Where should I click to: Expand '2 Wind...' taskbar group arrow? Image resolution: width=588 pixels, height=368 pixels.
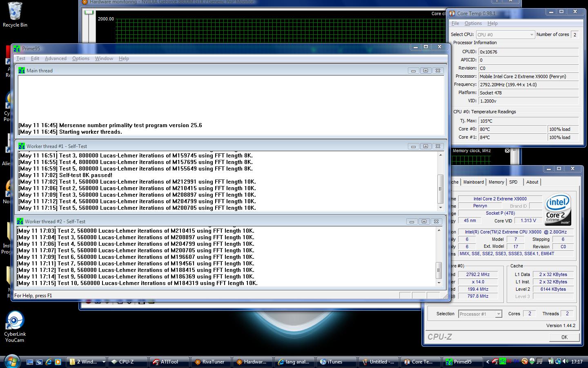click(x=104, y=362)
